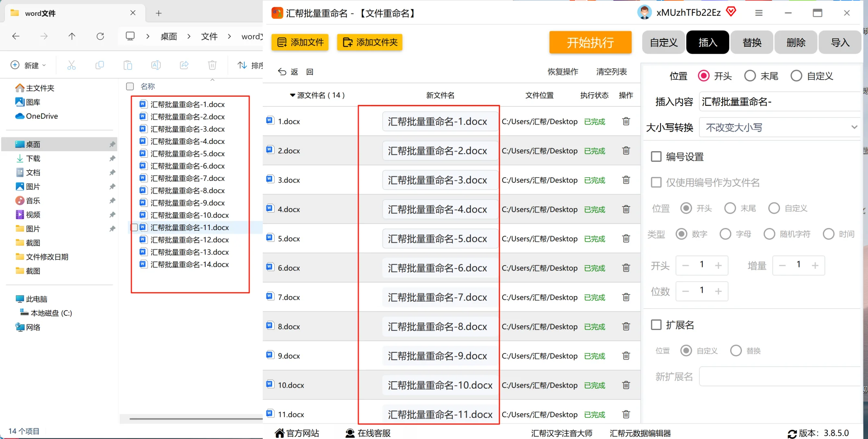Click the undo arrow beside 返回

click(x=282, y=72)
